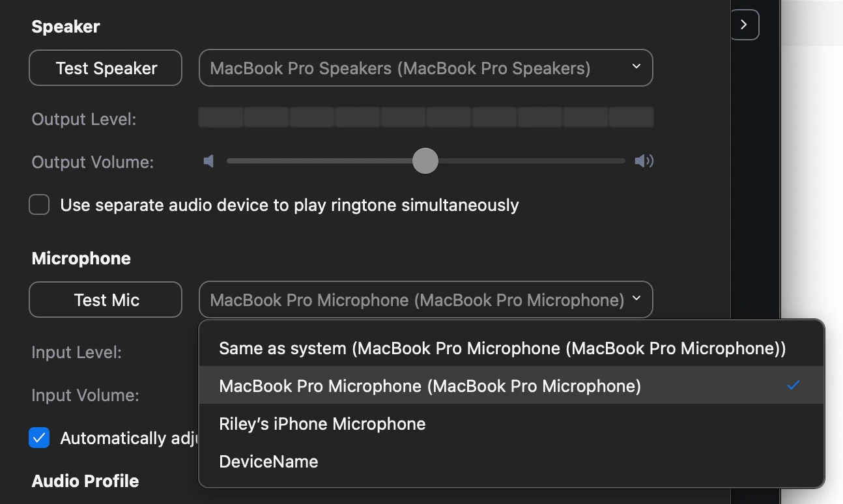Click the Output Volume slider handle

(x=425, y=161)
